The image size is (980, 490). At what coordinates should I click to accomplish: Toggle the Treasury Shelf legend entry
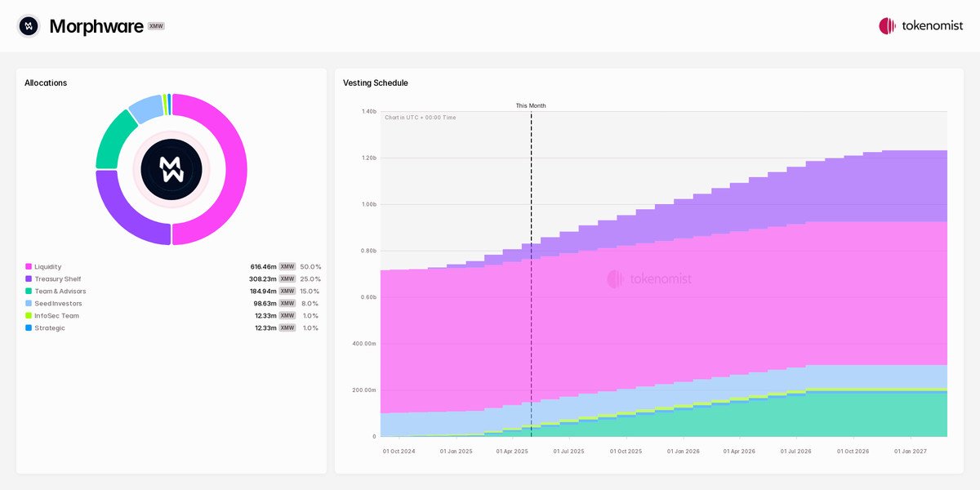(x=57, y=279)
